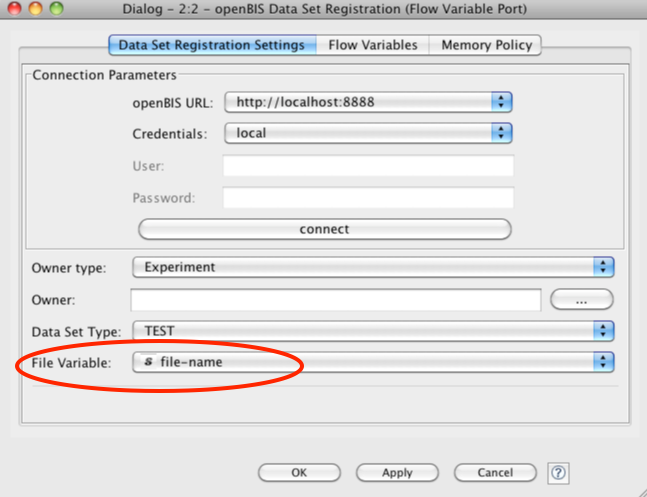
Task: Focus the Owner text field
Action: click(336, 300)
